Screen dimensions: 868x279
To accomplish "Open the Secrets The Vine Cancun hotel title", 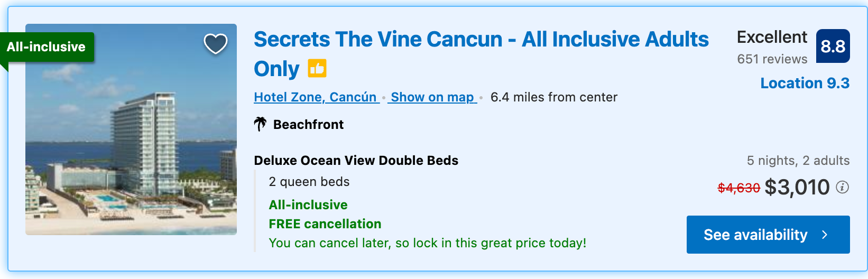I will tap(481, 54).
